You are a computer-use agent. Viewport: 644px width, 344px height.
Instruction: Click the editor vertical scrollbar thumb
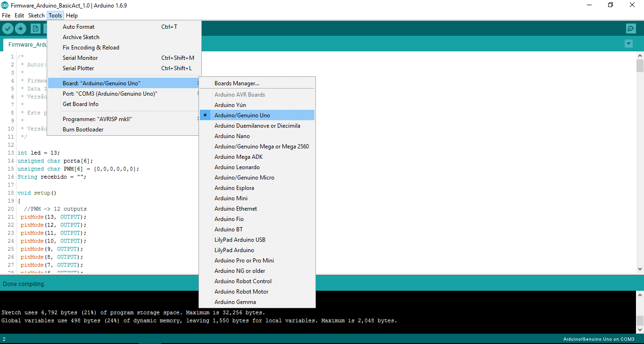pos(640,66)
